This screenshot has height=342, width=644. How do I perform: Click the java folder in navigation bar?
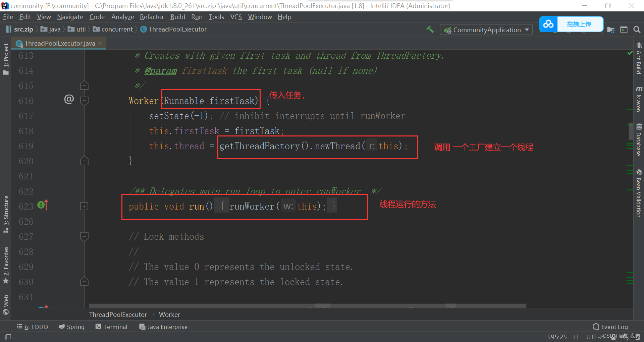[x=51, y=30]
